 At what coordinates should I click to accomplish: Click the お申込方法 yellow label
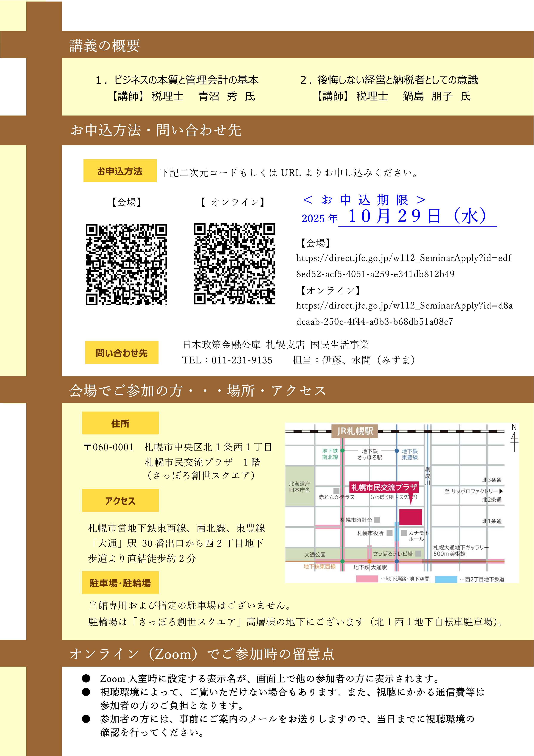pos(120,171)
